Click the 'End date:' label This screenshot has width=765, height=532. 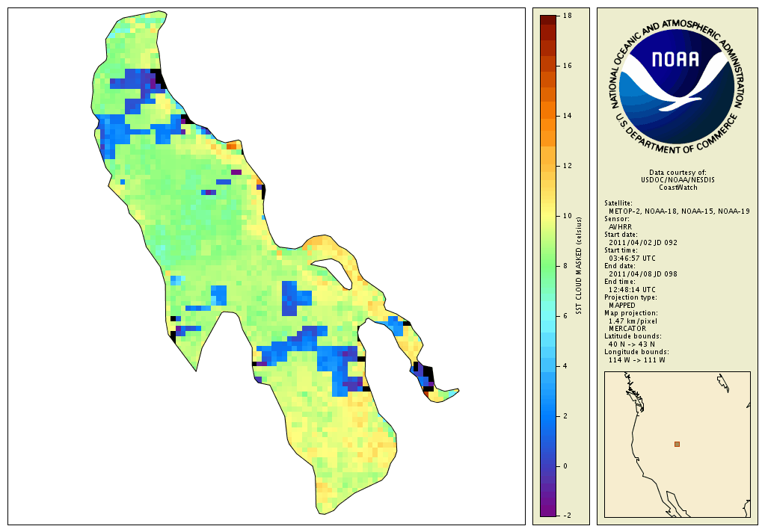[620, 266]
